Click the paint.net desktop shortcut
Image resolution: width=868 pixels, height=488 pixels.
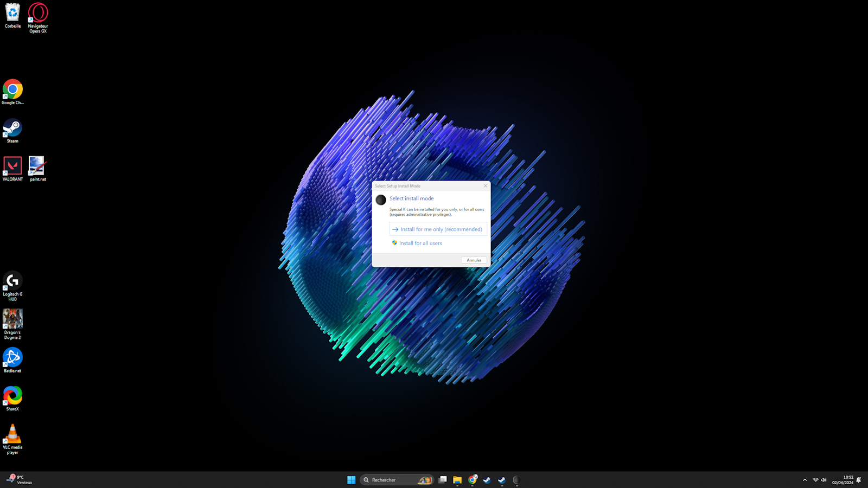pyautogui.click(x=37, y=168)
